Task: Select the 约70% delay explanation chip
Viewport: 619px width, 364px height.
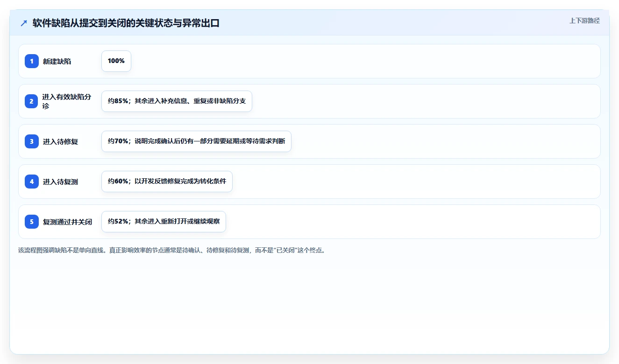Action: 196,141
